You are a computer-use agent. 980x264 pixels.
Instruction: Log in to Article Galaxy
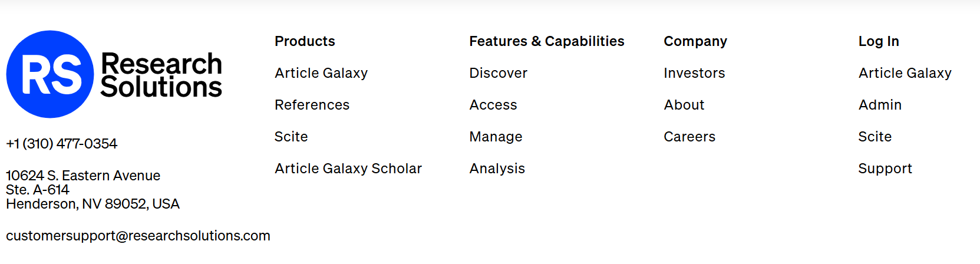pos(905,73)
